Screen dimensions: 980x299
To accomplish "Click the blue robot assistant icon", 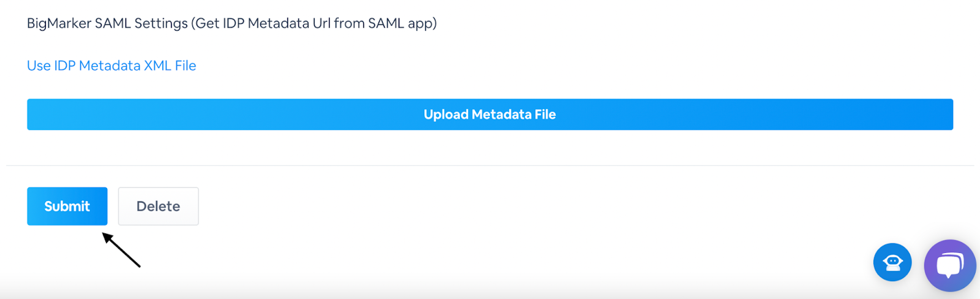I will pyautogui.click(x=892, y=262).
